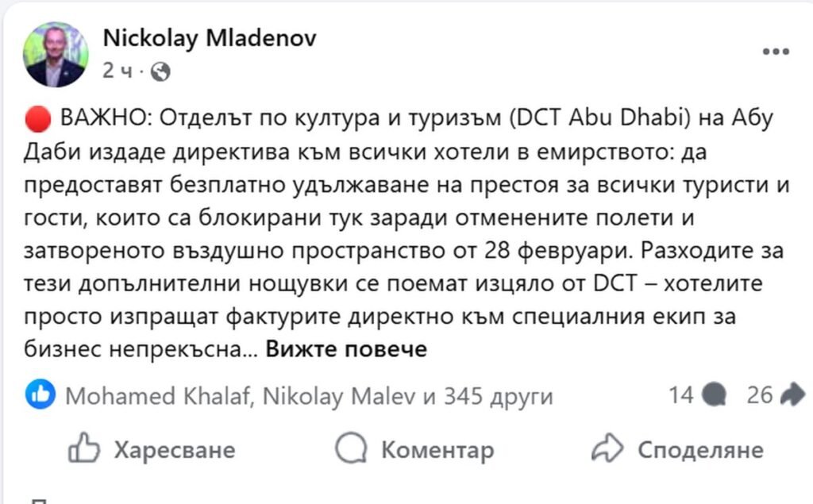Click the Коментар speech bubble icon
Viewport: 813px width, 504px height.
[350, 450]
